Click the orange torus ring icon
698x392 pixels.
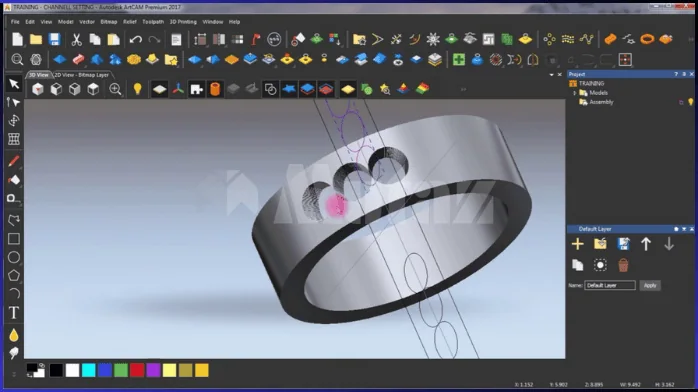pos(647,39)
